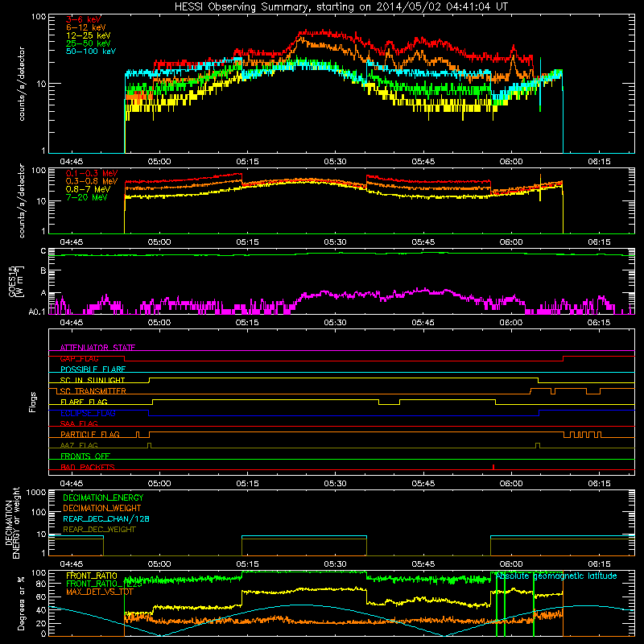This screenshot has width=644, height=644.
Task: Select the SAA_FLAG label
Action: click(79, 423)
